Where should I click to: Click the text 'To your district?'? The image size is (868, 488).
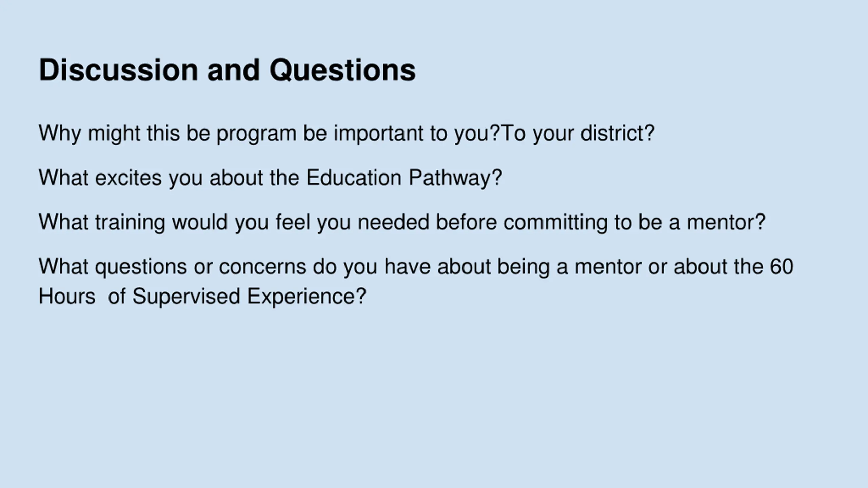578,133
